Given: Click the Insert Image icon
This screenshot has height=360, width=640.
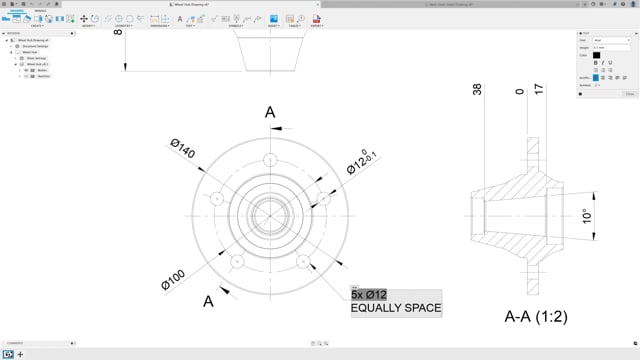Looking at the screenshot, I should pyautogui.click(x=273, y=19).
